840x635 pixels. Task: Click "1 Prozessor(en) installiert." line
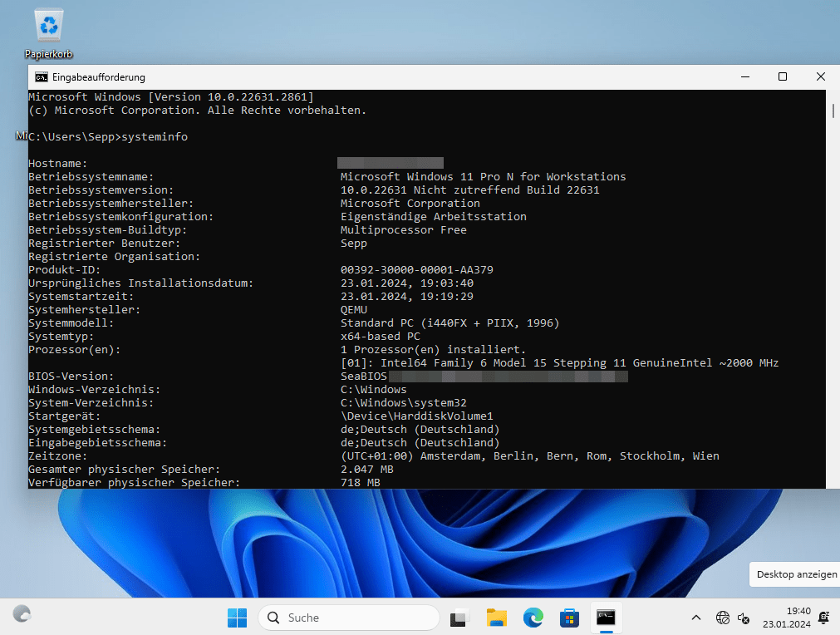(434, 350)
